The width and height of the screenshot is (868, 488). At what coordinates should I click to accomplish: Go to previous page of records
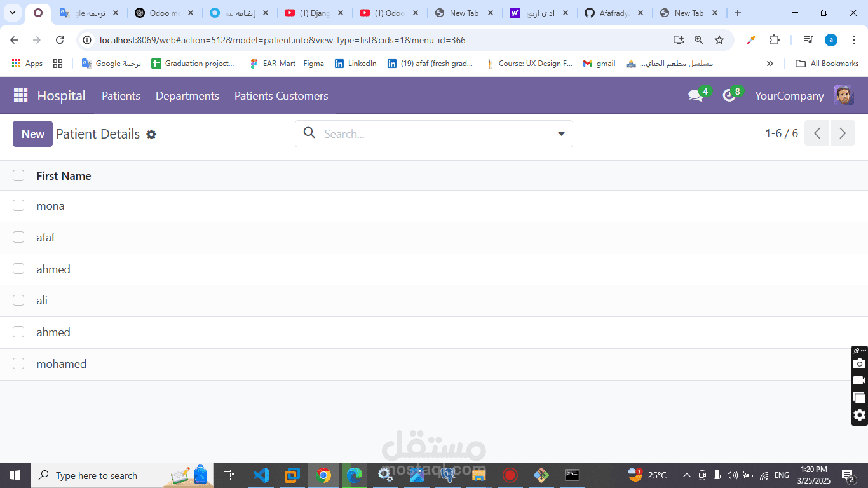point(817,133)
